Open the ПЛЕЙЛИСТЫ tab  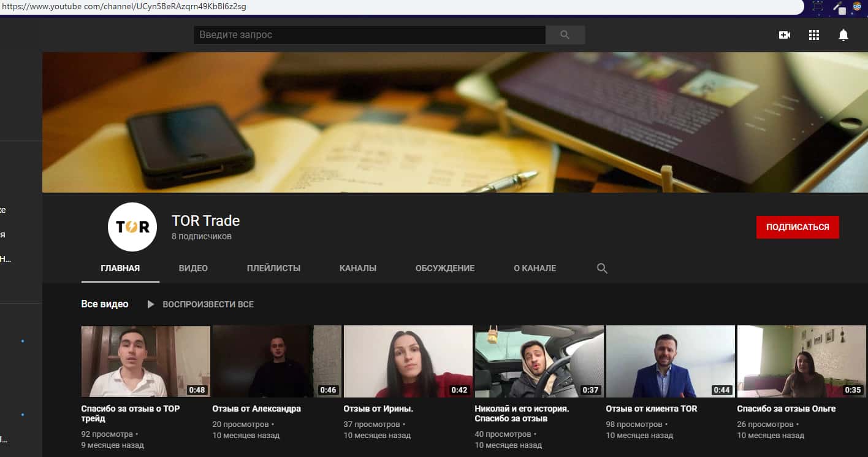(x=273, y=268)
